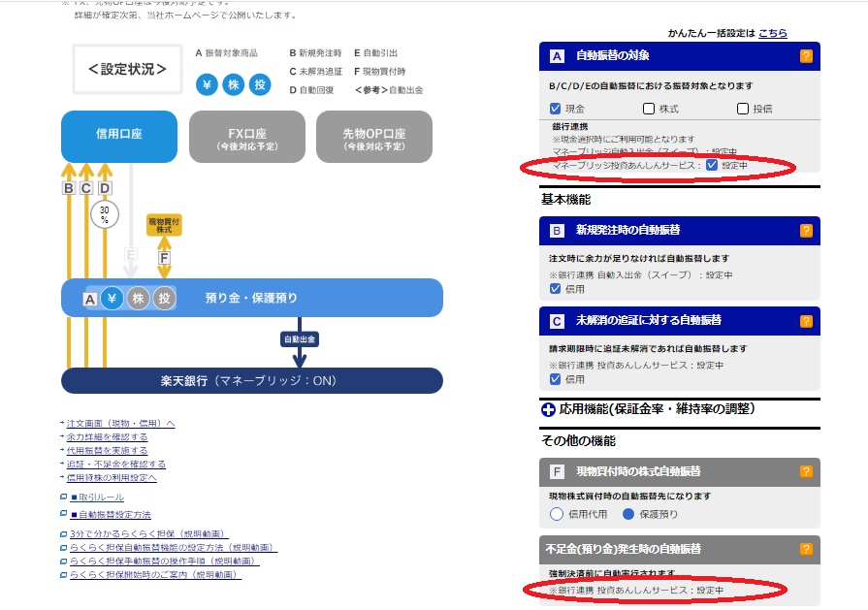Click the blue yen icon under 設定状況 legend
868x610 pixels.
coord(207,84)
